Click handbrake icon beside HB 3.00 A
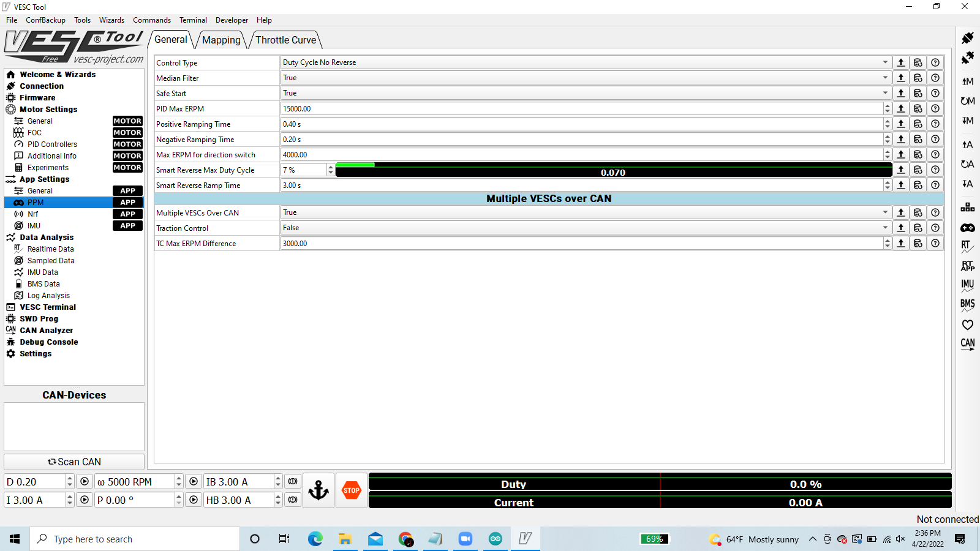Screen dimensions: 980x551 tap(293, 500)
